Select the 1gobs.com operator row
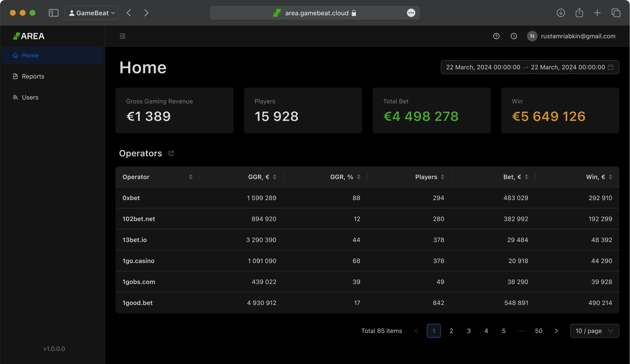Viewport: 630px width, 364px height. [367, 282]
